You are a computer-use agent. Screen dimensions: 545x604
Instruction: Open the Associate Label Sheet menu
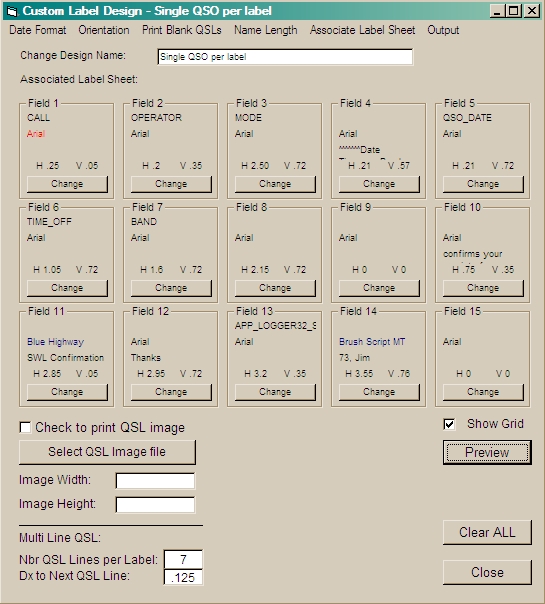[362, 30]
